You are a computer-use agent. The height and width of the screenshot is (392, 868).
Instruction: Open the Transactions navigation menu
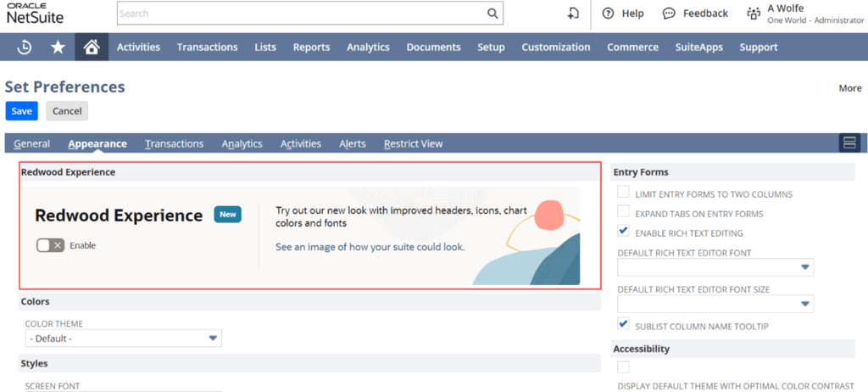point(208,48)
